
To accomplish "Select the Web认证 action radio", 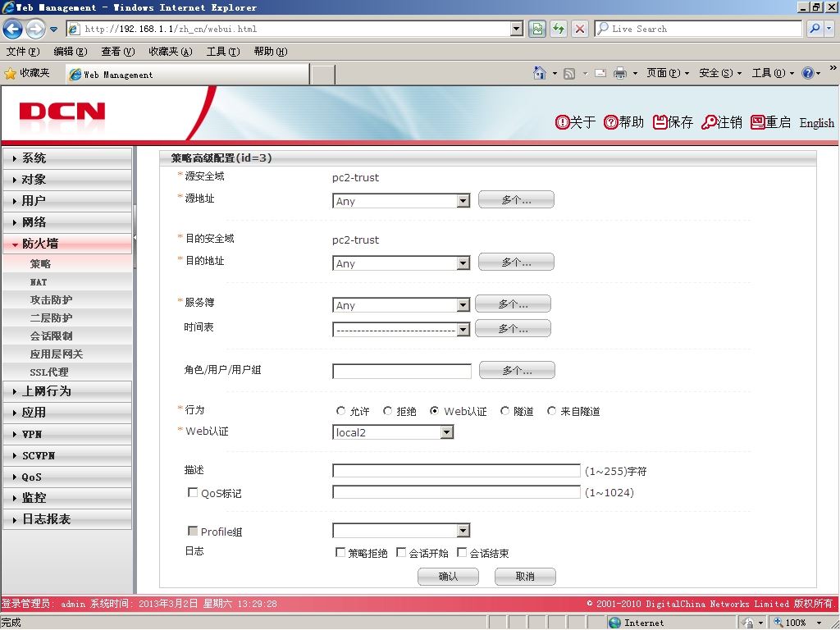I will pos(435,411).
